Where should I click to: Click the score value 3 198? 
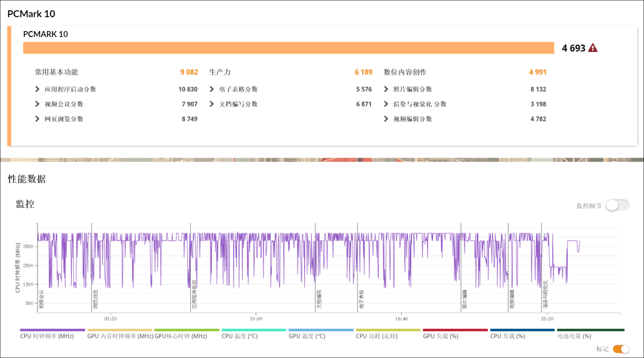[538, 104]
